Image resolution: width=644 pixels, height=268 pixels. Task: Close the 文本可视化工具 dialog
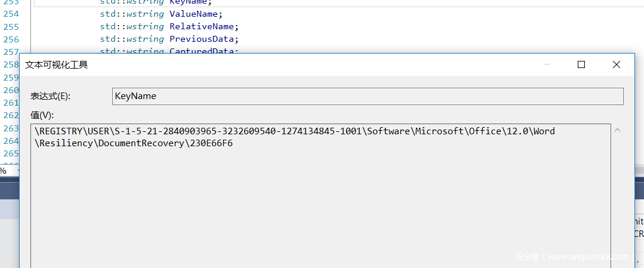(x=617, y=64)
